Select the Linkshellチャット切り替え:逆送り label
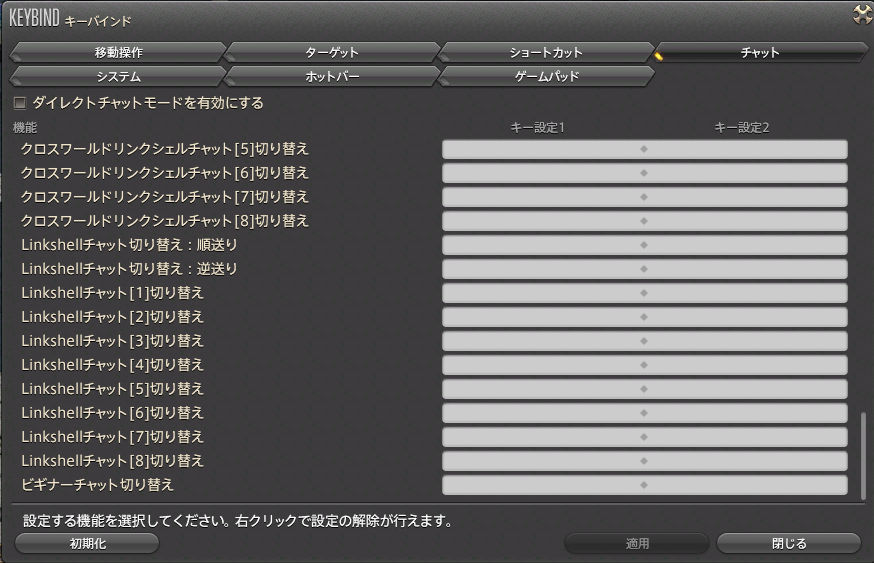This screenshot has width=874, height=563. coord(129,269)
